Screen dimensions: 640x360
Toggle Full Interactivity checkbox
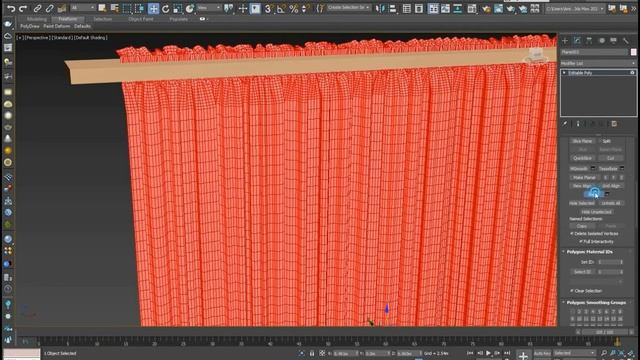pos(581,242)
